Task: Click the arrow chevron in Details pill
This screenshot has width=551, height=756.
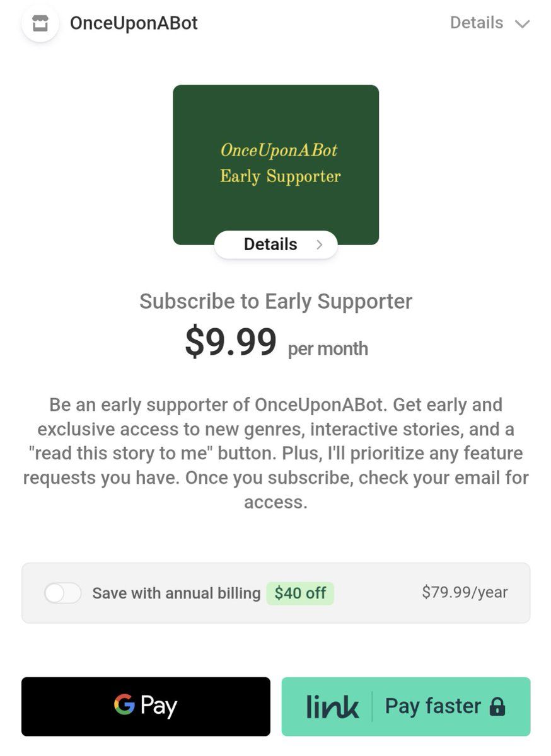Action: click(x=320, y=244)
